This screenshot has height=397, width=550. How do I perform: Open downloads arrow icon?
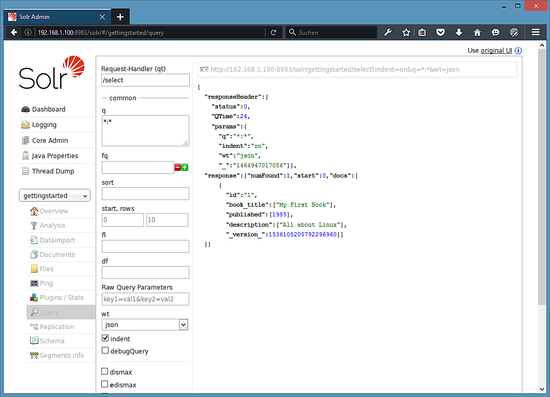click(459, 32)
